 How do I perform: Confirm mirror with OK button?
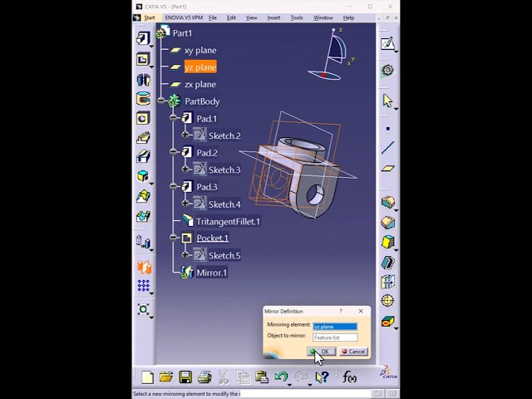pyautogui.click(x=322, y=352)
